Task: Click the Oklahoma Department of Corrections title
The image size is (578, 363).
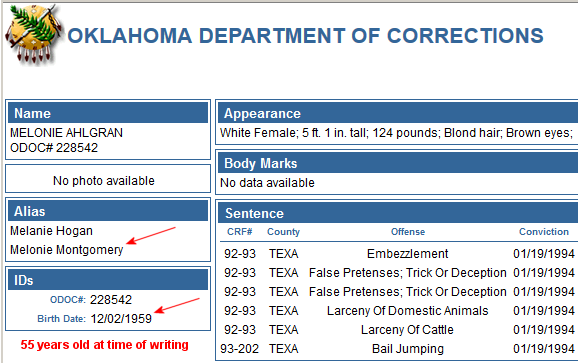Action: (305, 36)
